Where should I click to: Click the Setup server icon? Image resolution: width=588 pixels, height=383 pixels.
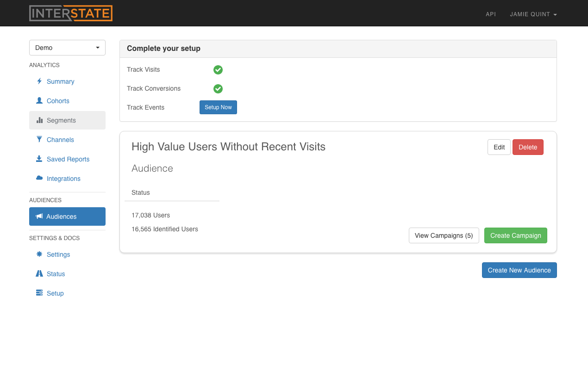point(39,293)
